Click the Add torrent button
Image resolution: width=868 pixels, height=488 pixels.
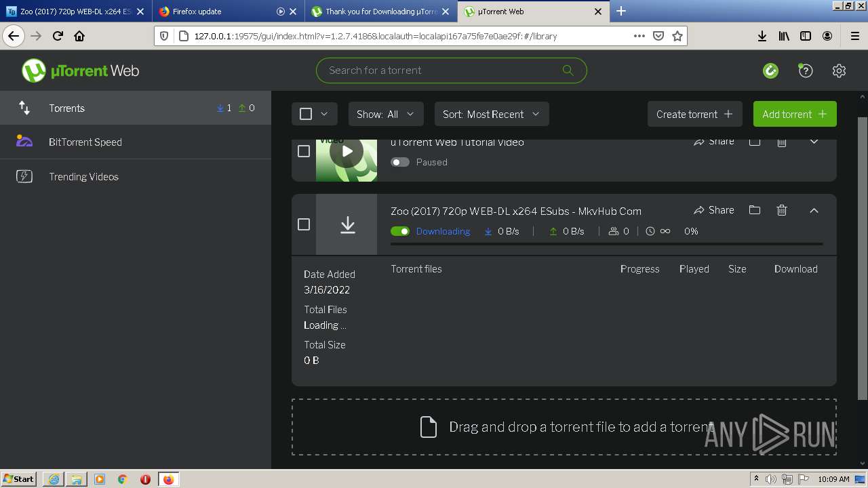(795, 114)
